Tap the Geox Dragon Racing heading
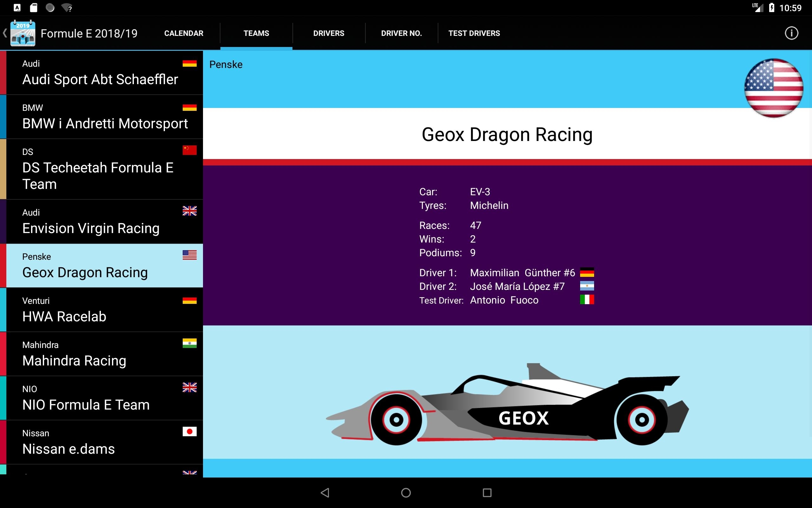This screenshot has width=812, height=508. coord(507,134)
